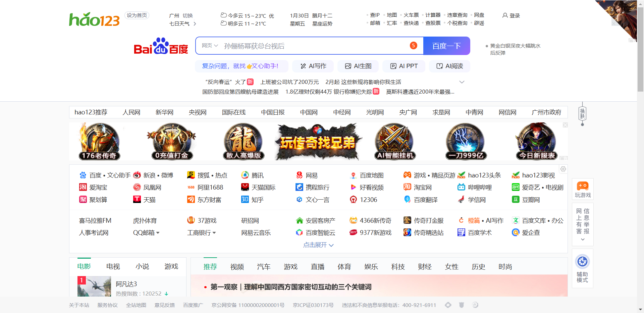Enable 辅助模式 accessibility mode
This screenshot has height=313, width=644.
coord(582,268)
